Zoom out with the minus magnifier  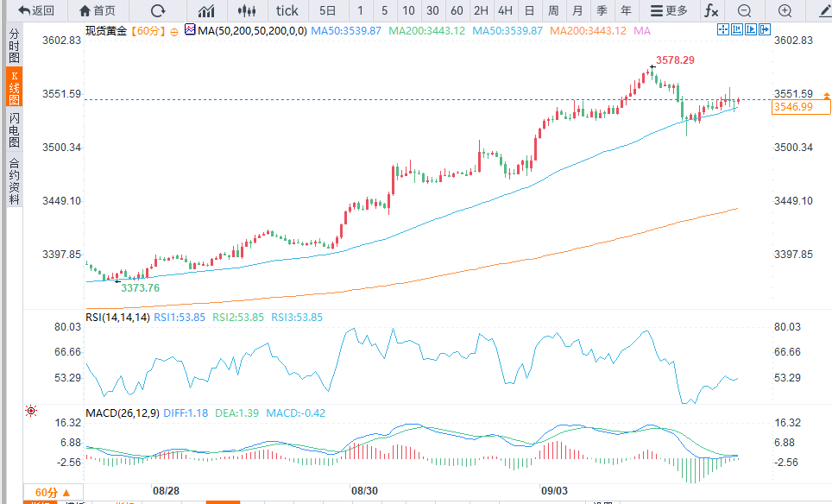(745, 10)
